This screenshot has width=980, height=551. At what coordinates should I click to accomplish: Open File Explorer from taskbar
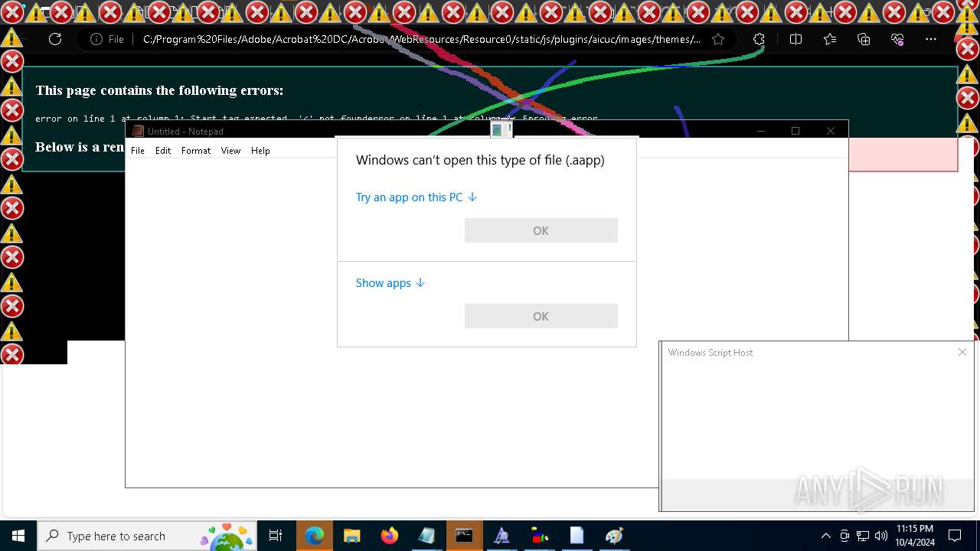pos(352,536)
